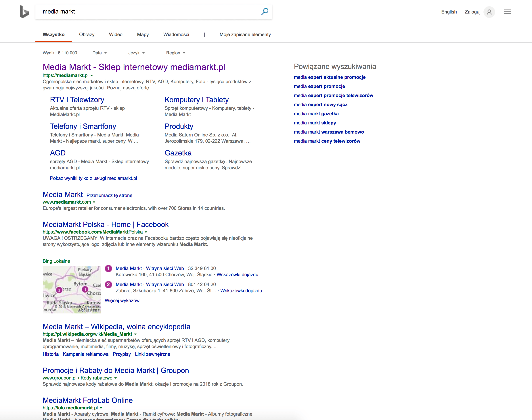Switch language to English
Image resolution: width=532 pixels, height=420 pixels.
(x=449, y=12)
